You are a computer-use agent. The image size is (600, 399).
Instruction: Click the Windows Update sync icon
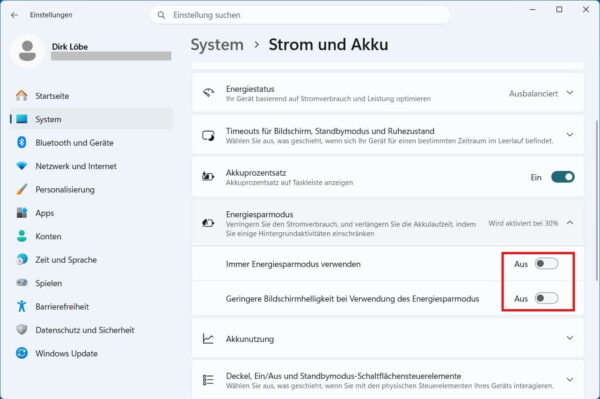22,353
